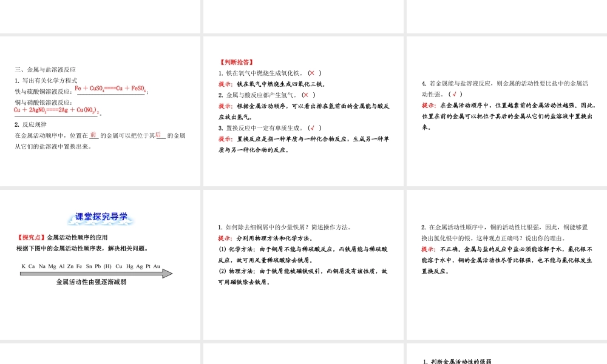Click the line (2) 物理方法
607x364 pixels.
pos(303,277)
